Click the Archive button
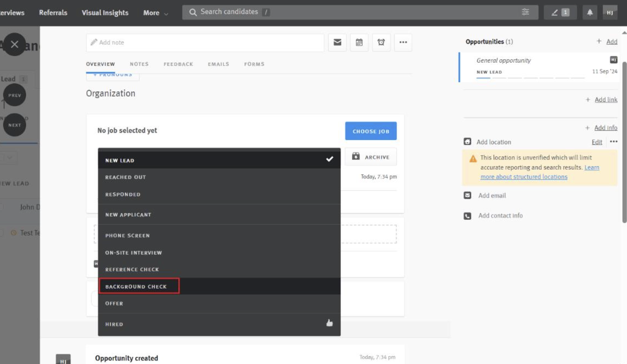This screenshot has width=627, height=364. pos(371,157)
